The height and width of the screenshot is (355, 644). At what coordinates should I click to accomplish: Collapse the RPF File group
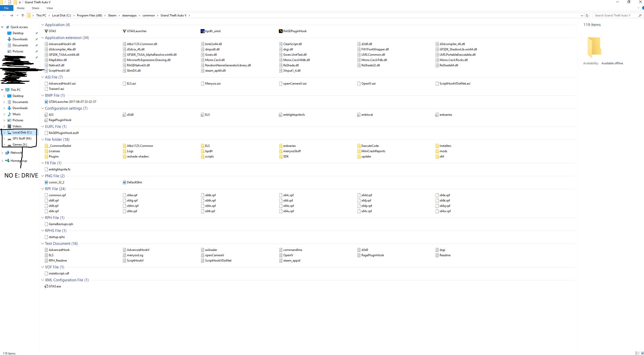pyautogui.click(x=42, y=189)
